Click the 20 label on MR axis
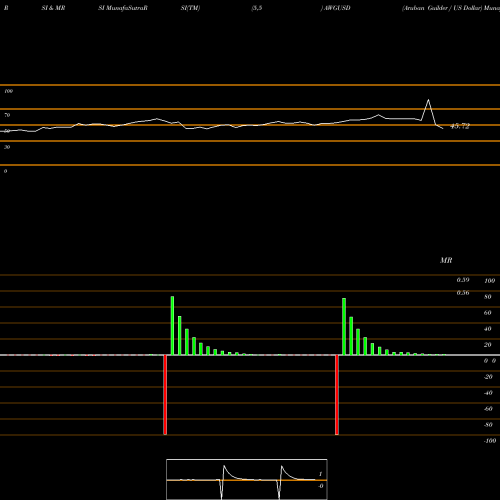Viewport: 500px width, 500px height. (488, 345)
